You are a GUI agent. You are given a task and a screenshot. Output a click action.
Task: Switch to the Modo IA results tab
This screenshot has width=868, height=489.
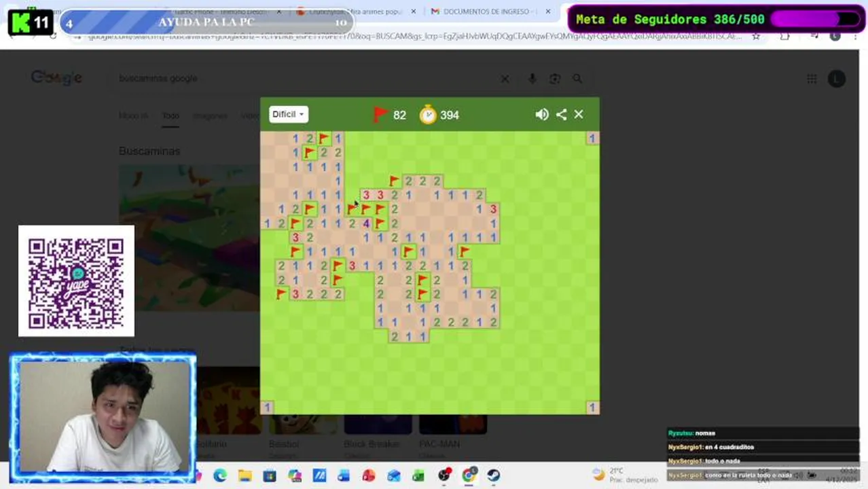pyautogui.click(x=133, y=116)
